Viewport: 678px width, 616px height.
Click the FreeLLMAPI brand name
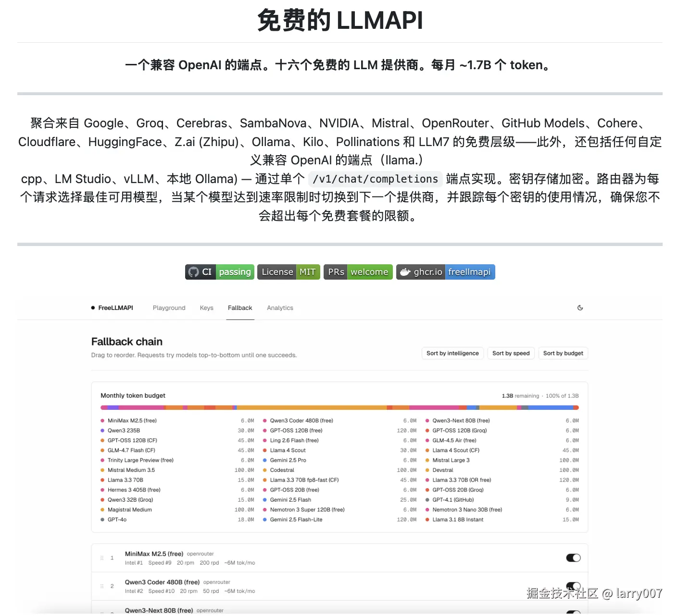(115, 308)
